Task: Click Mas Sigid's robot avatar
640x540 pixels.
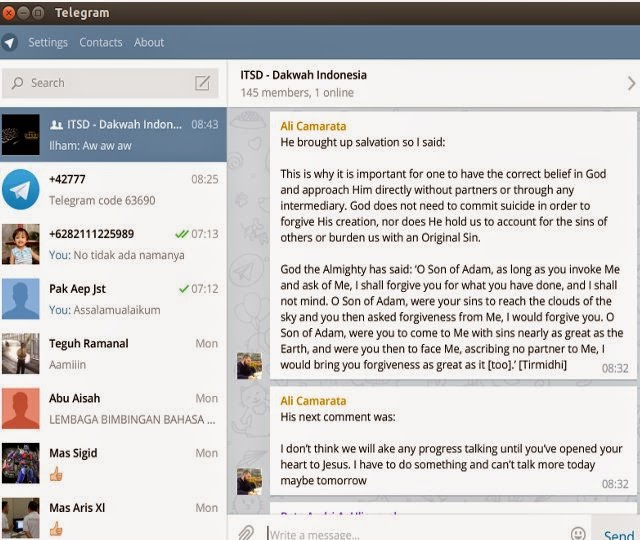Action: click(21, 463)
